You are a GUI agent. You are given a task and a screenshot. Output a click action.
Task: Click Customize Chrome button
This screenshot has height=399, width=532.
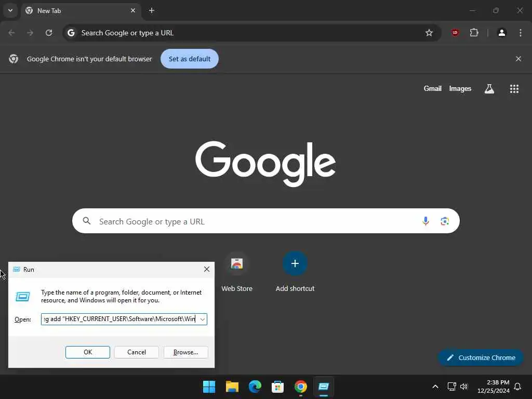(481, 357)
